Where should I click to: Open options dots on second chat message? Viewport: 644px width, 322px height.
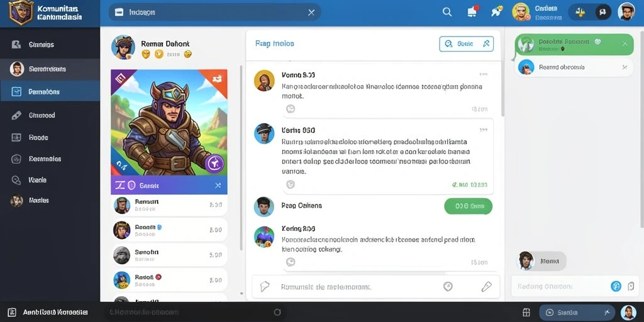click(x=484, y=130)
